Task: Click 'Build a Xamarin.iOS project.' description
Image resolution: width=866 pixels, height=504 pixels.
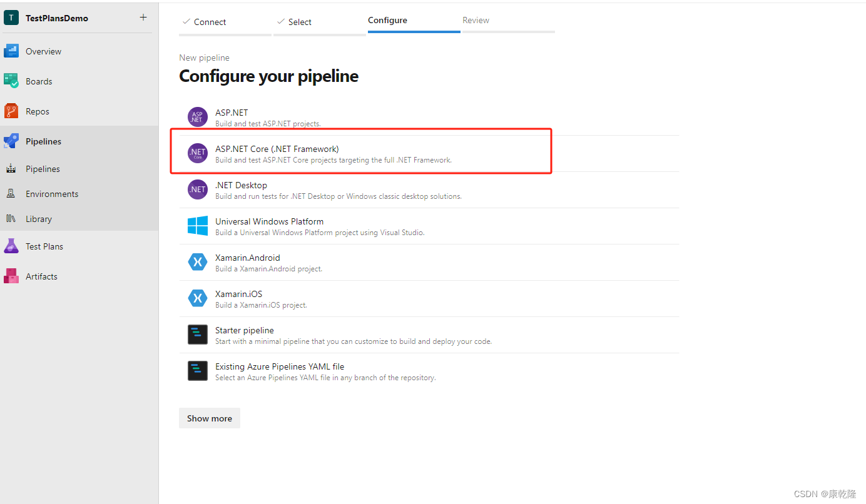Action: [x=262, y=305]
